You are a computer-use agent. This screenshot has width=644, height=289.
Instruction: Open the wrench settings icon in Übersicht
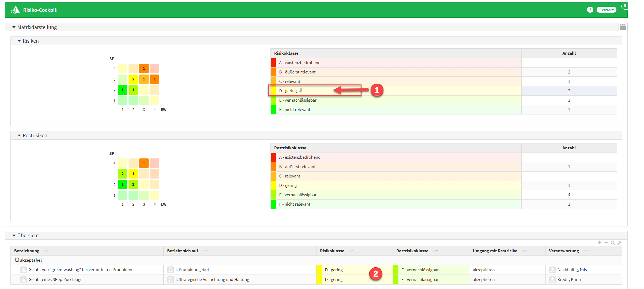click(619, 243)
